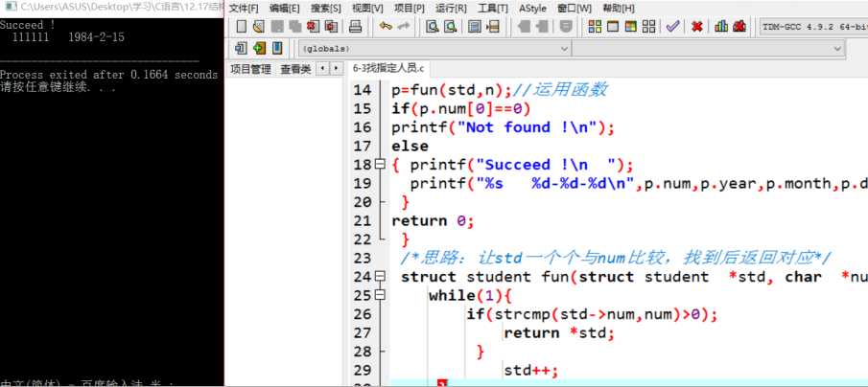
Task: Click the delete profiling information icon
Action: (739, 27)
